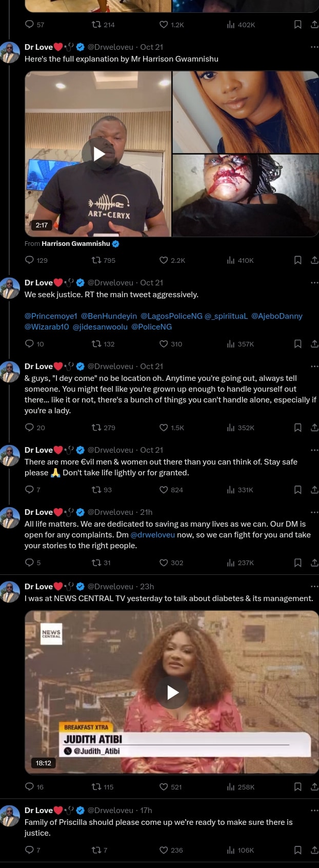Play the Harrison Gwamnishu explanation video
The width and height of the screenshot is (319, 868).
coord(99,154)
